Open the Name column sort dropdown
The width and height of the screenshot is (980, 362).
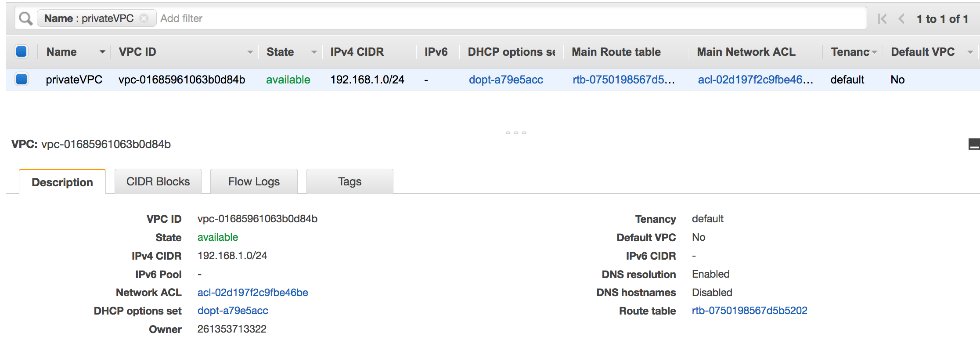[102, 51]
